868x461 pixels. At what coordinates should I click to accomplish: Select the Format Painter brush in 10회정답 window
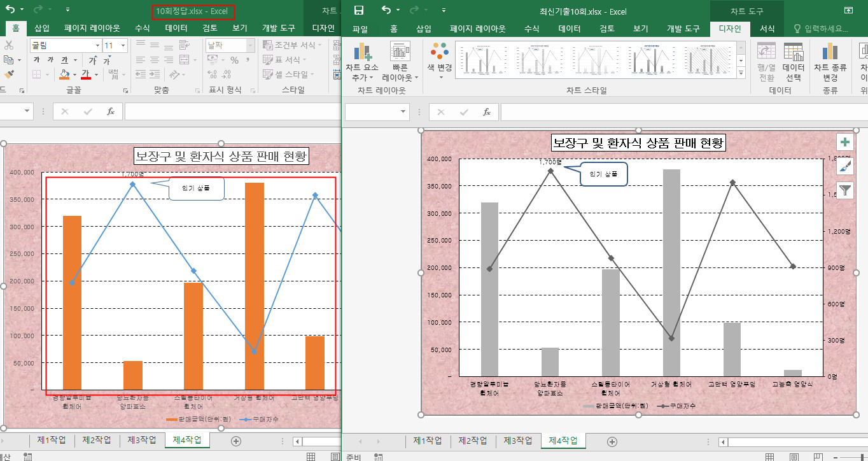[x=8, y=74]
